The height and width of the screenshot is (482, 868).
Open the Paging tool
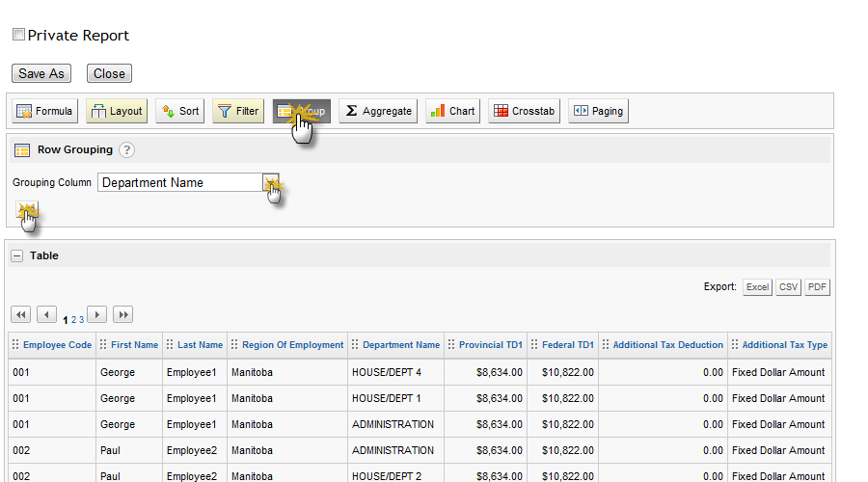pyautogui.click(x=598, y=111)
